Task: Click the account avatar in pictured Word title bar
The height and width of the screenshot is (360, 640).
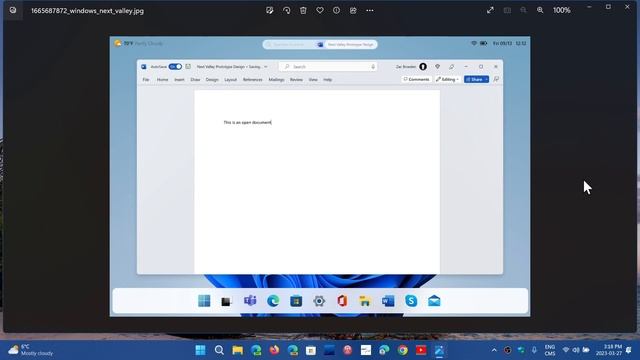Action: pos(423,67)
